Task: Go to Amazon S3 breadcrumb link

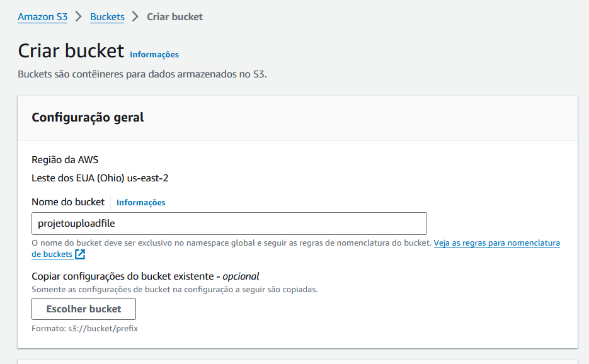Action: [x=42, y=17]
